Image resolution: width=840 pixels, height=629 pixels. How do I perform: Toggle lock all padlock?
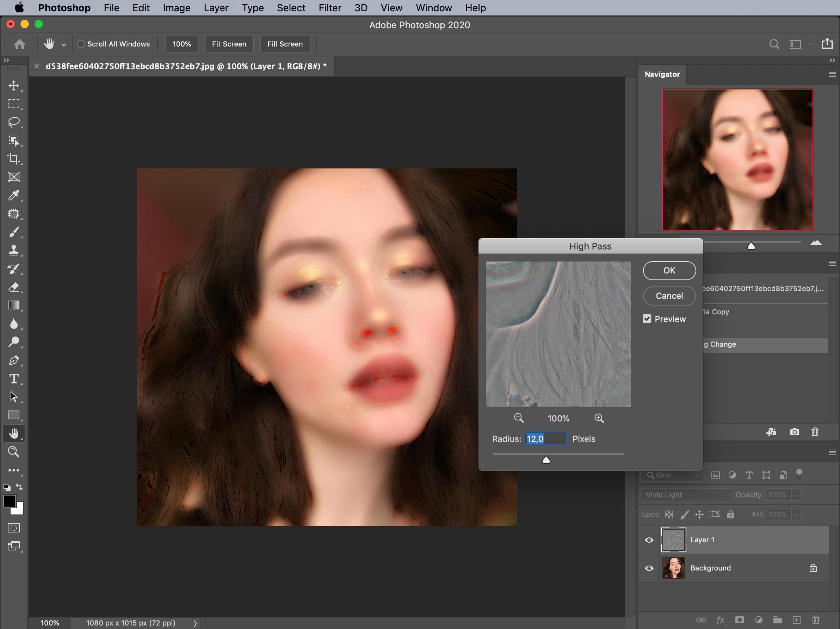click(731, 514)
